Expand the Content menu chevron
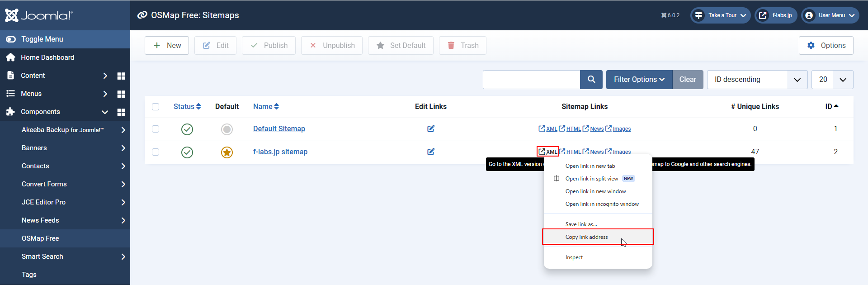868x285 pixels. point(105,76)
